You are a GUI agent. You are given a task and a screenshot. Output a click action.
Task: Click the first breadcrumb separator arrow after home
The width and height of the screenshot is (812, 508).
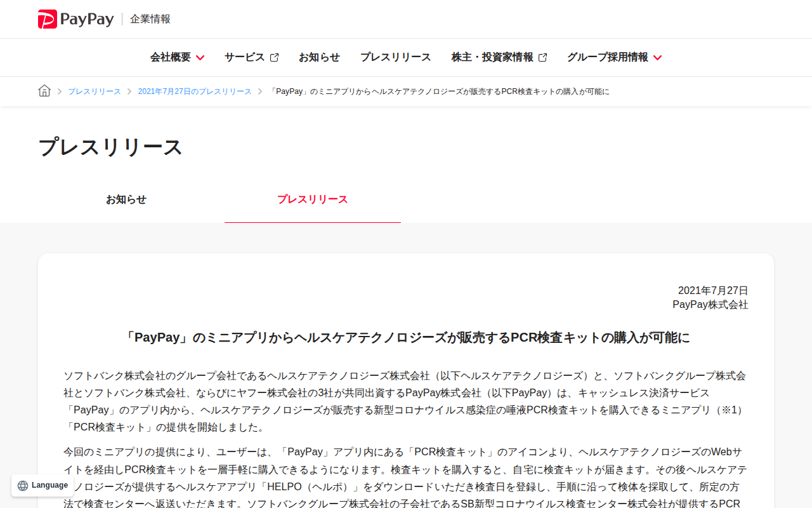pos(60,91)
